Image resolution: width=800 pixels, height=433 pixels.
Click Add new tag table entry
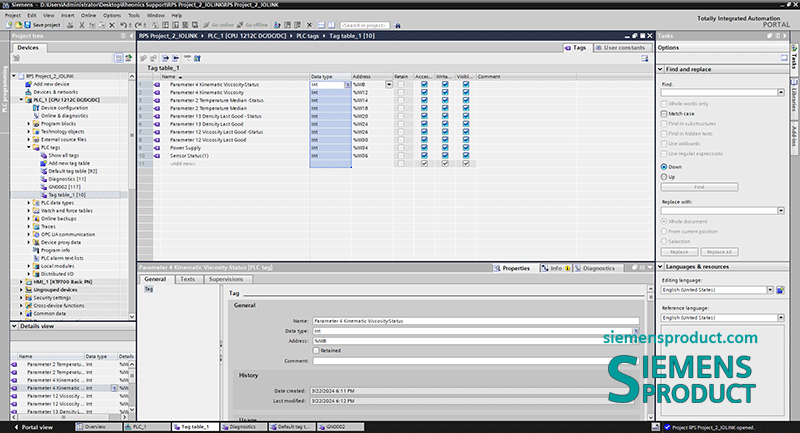69,163
